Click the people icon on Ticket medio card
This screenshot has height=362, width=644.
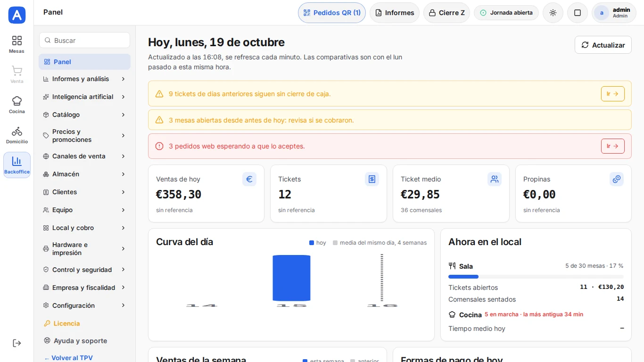[495, 179]
